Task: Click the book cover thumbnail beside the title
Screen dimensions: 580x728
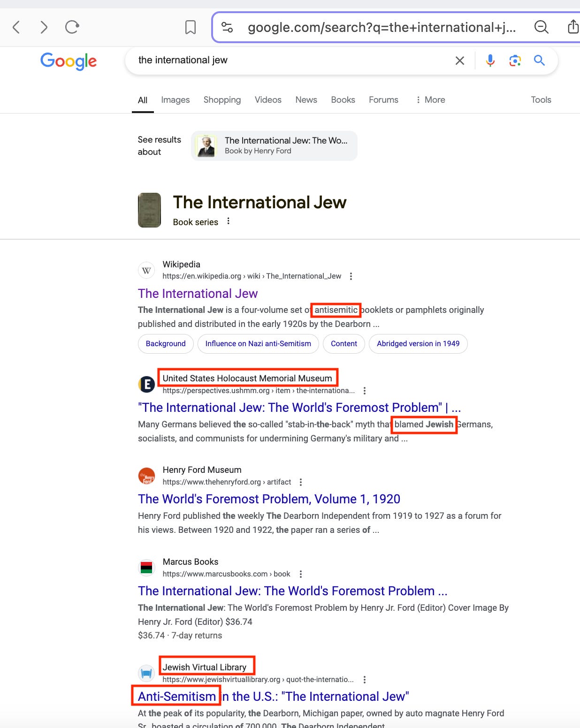Action: point(149,210)
